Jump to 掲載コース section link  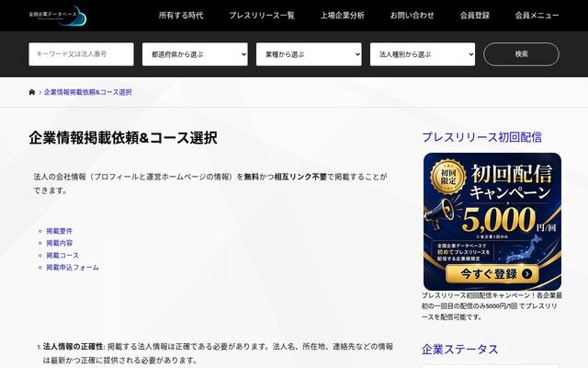pyautogui.click(x=62, y=256)
